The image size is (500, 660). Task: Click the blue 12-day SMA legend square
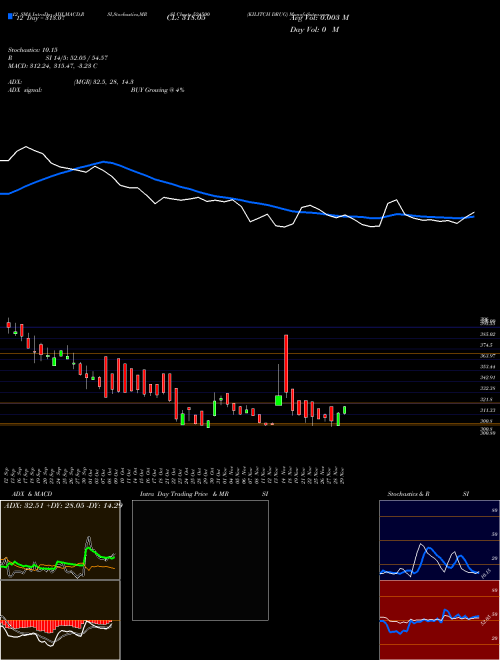(10, 16)
